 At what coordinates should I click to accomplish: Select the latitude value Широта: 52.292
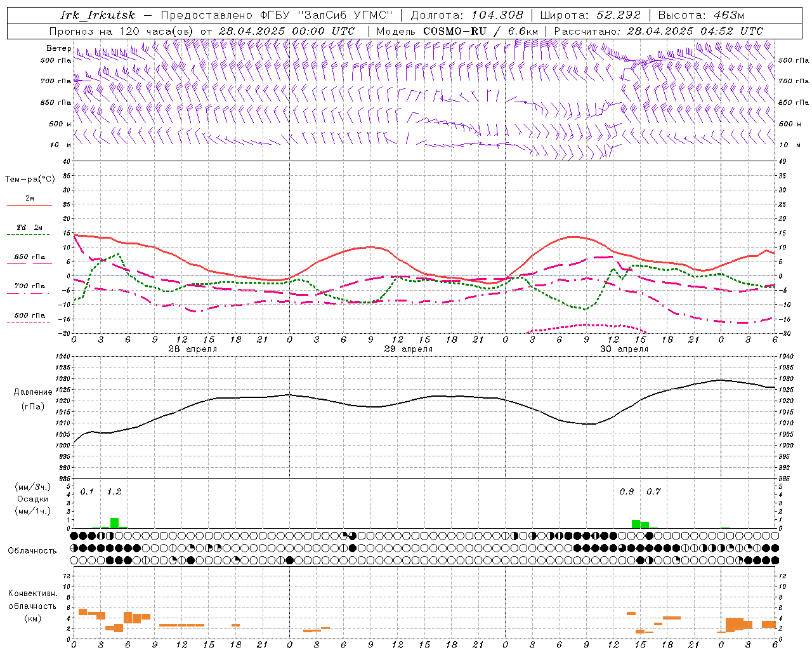591,15
